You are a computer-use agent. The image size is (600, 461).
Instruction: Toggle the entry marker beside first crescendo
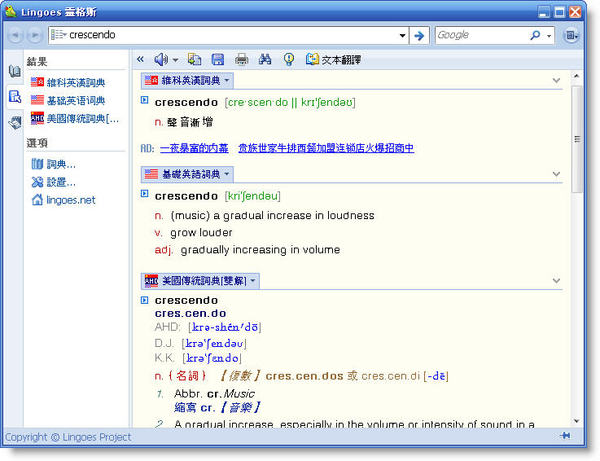[x=144, y=100]
